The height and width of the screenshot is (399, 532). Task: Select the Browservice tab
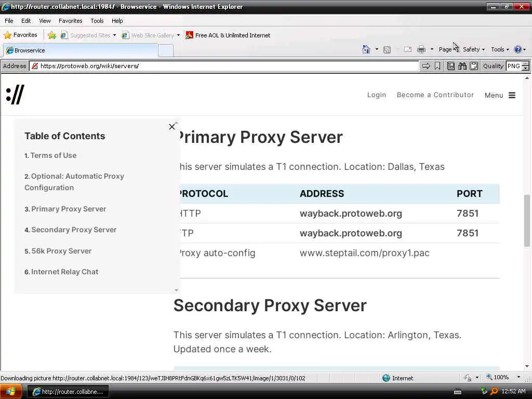(81, 50)
